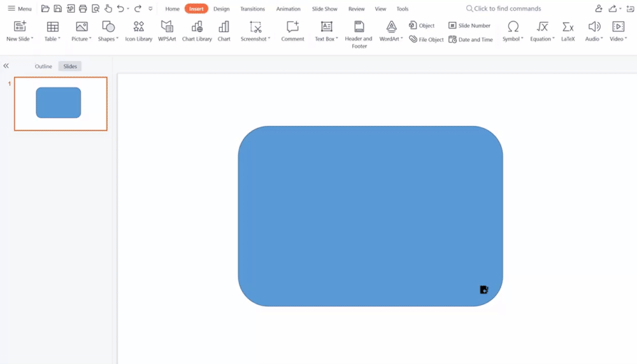Expand the Picture dropdown arrow
637x364 pixels.
point(90,39)
